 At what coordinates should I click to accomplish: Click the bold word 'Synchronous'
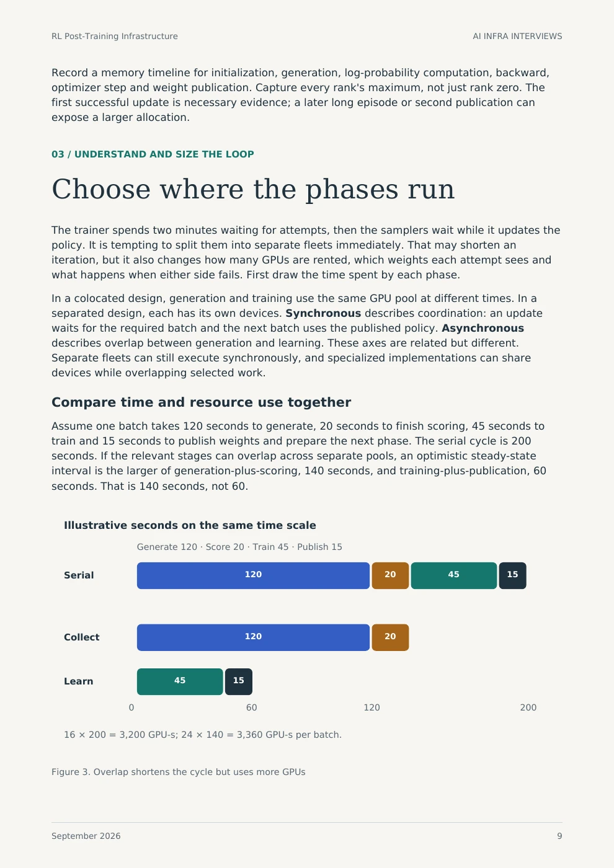pyautogui.click(x=323, y=313)
